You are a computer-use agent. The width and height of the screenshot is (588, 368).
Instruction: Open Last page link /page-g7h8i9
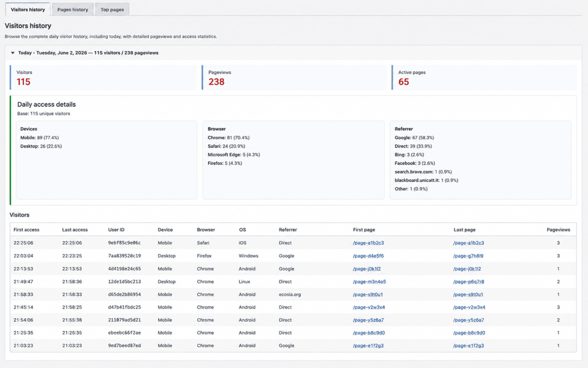(x=468, y=256)
